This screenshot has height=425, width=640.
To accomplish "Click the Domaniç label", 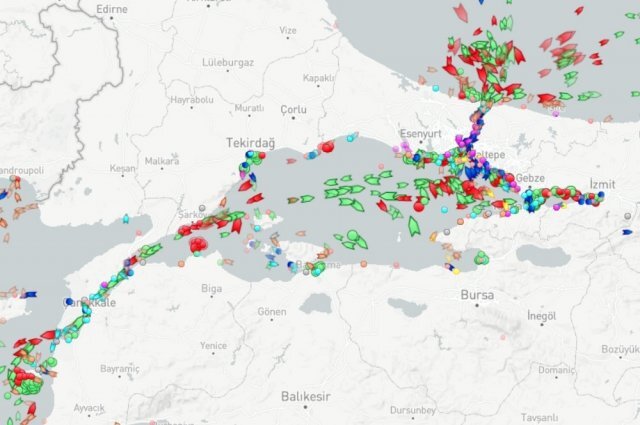I will (x=556, y=370).
